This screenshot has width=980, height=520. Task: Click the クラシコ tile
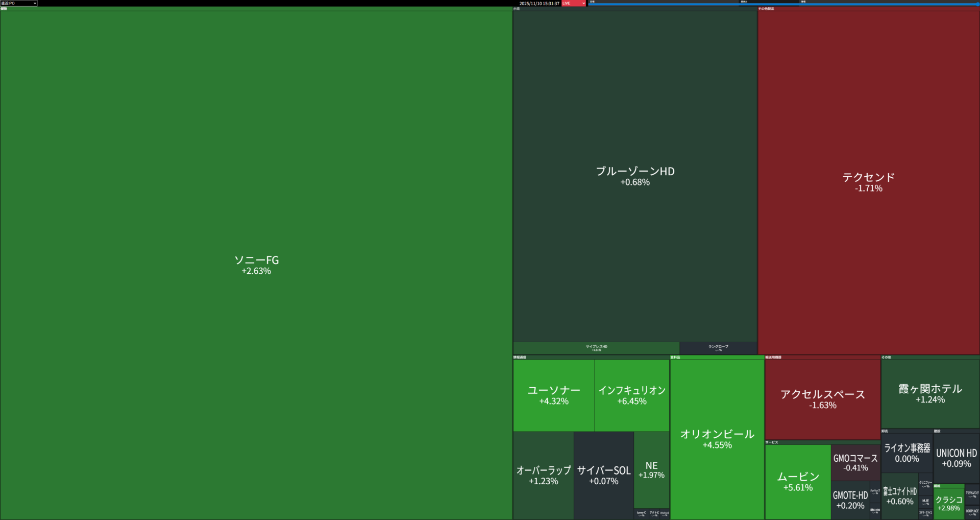click(949, 503)
